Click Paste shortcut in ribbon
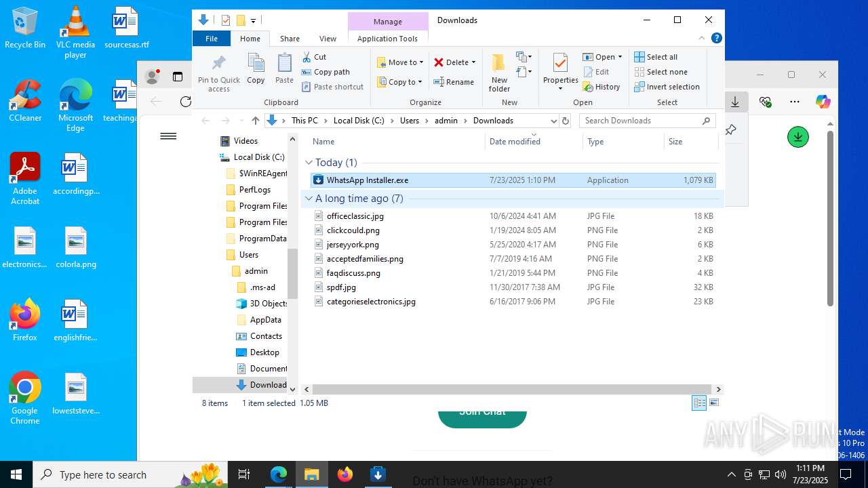Image resolution: width=868 pixels, height=488 pixels. (x=332, y=87)
